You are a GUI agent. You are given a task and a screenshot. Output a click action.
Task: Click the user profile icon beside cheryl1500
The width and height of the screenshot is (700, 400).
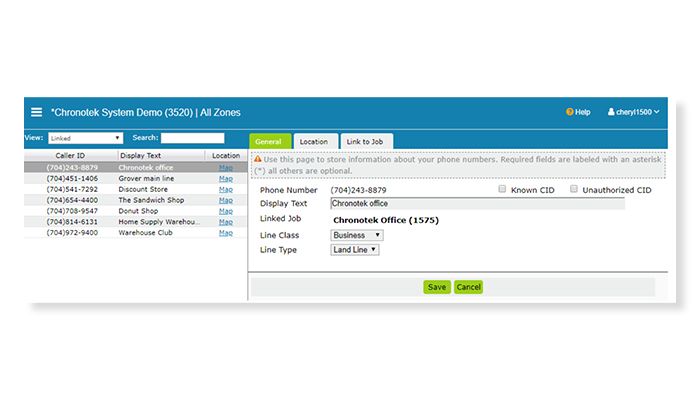[611, 112]
